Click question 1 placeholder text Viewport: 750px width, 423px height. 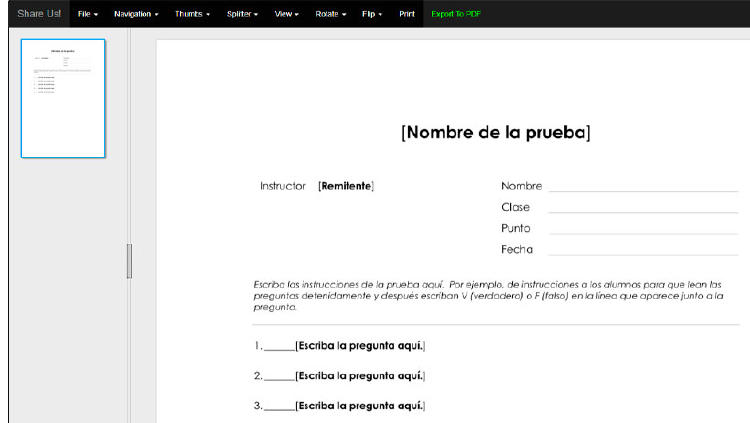[x=360, y=346]
